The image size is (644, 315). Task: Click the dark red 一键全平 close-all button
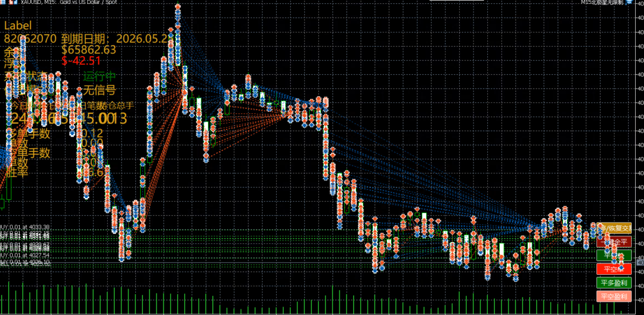pos(614,241)
